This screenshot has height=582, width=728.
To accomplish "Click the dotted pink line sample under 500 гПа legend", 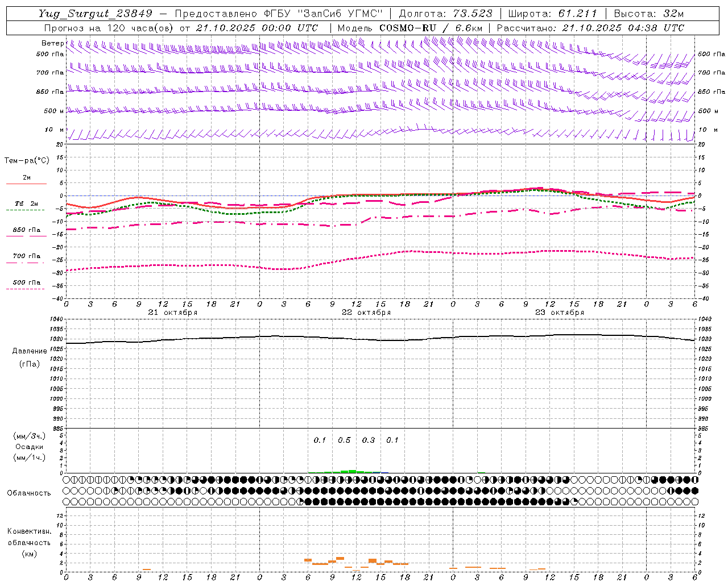I will [x=25, y=289].
